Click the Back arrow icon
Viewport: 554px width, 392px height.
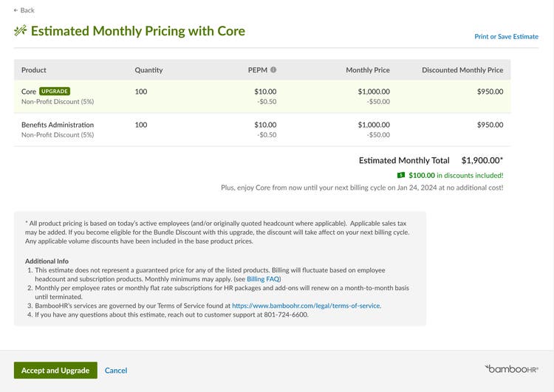click(x=16, y=10)
